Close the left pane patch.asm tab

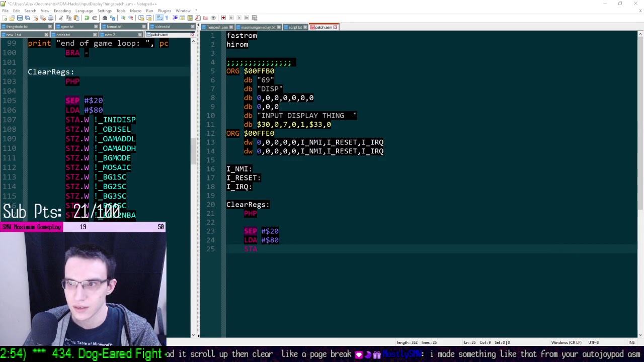click(x=192, y=35)
